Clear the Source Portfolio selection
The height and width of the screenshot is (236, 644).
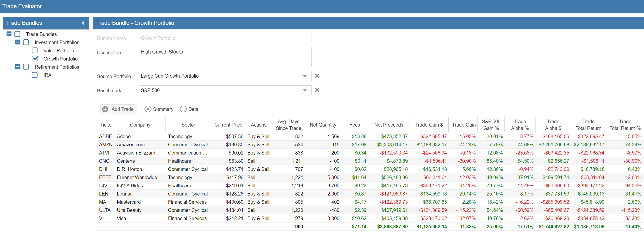317,76
